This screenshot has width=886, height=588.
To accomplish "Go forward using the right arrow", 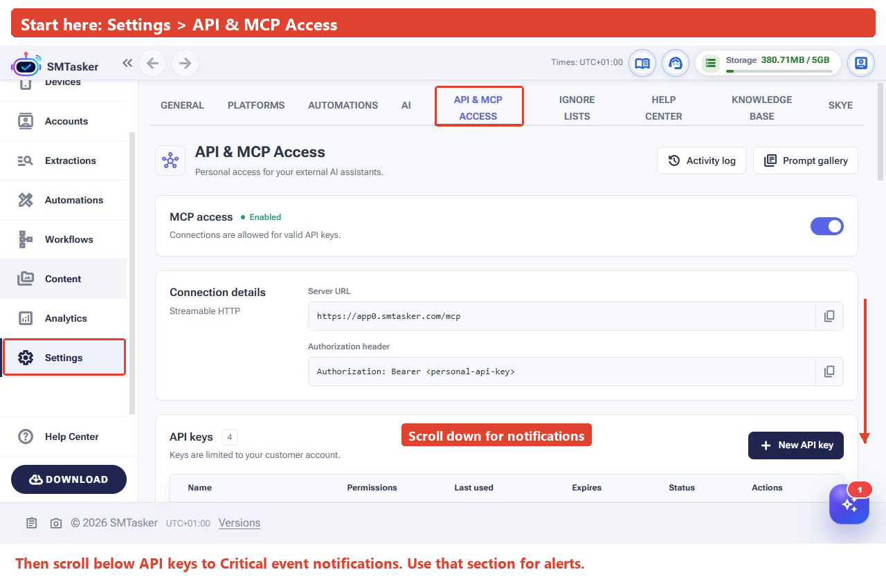I will (185, 64).
